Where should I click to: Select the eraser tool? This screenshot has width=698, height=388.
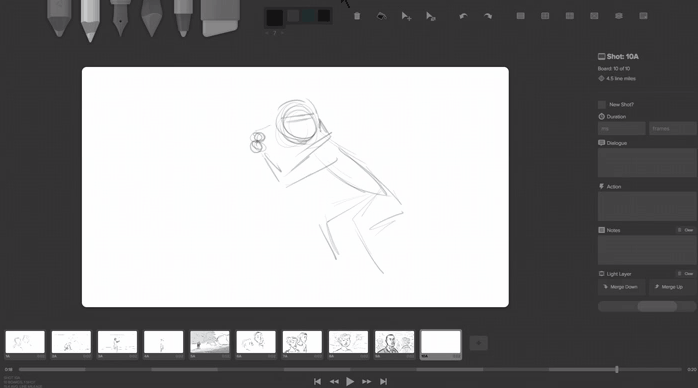[x=220, y=17]
